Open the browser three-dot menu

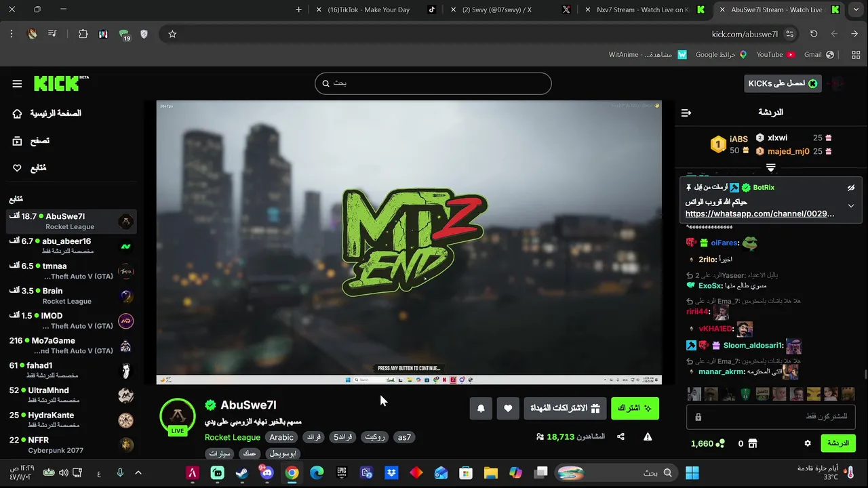click(x=12, y=34)
